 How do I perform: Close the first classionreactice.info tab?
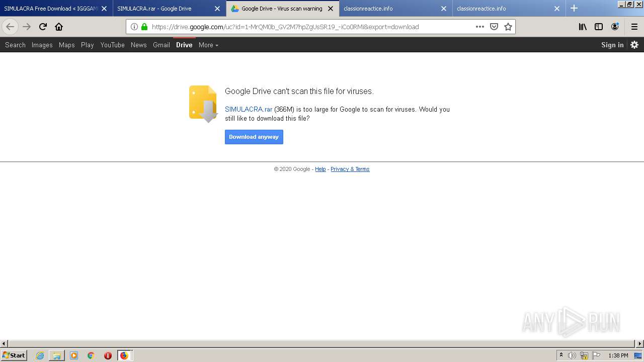click(444, 9)
